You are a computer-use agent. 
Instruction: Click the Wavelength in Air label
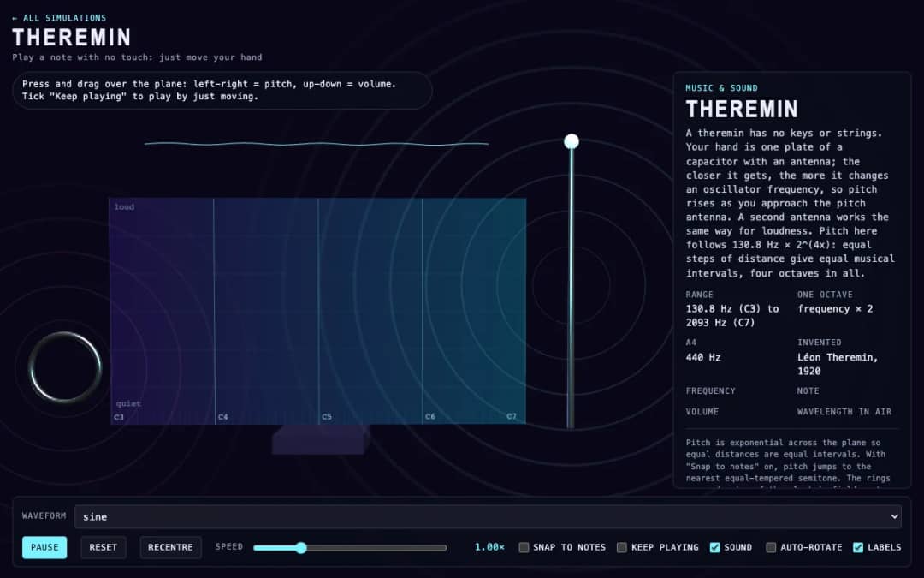[x=844, y=412]
